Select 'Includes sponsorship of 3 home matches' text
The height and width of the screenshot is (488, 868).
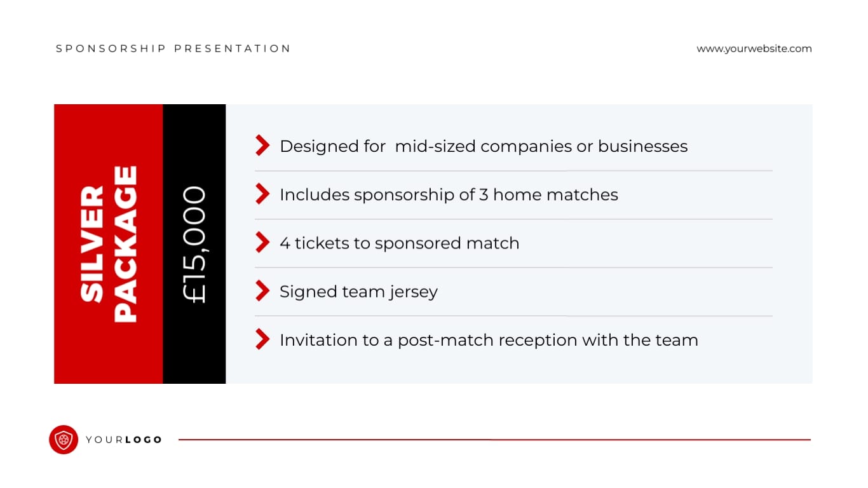point(449,194)
